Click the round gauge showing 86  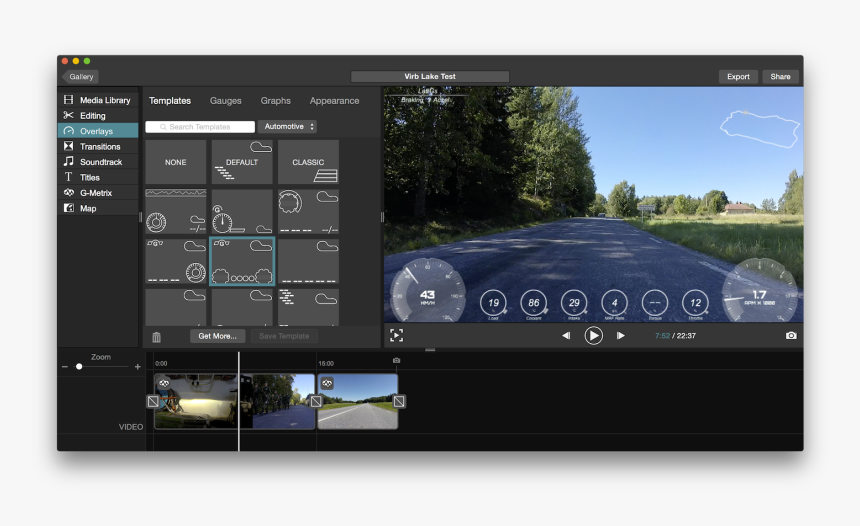click(534, 303)
